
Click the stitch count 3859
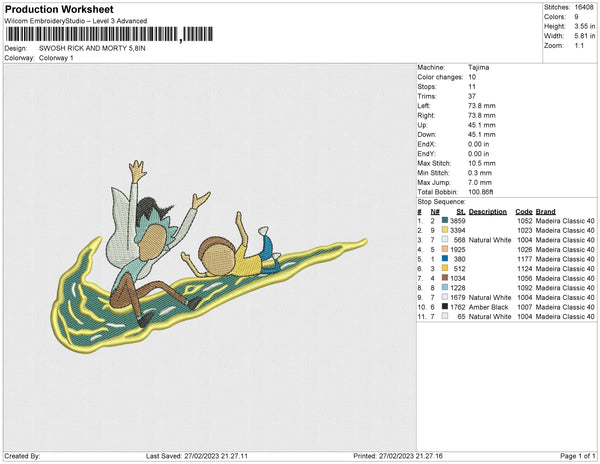[458, 221]
